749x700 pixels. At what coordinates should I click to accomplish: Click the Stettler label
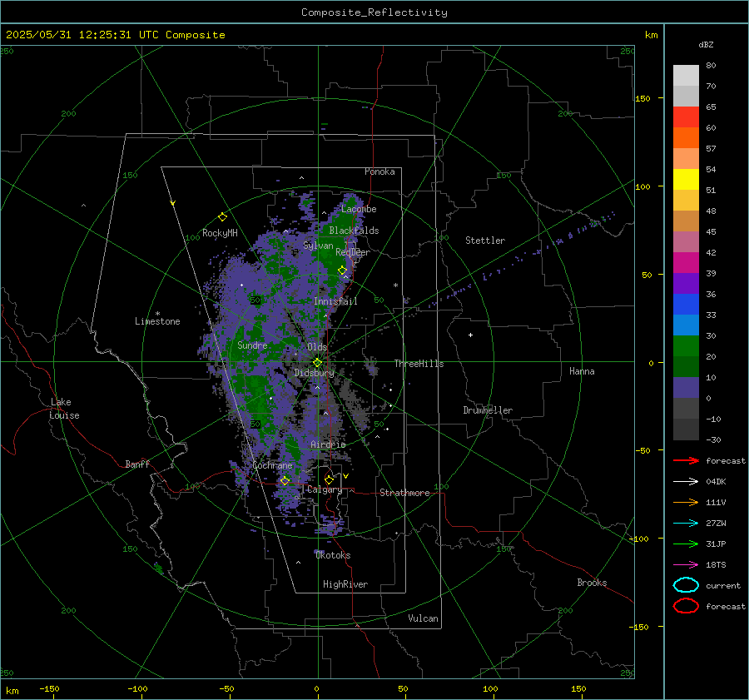click(485, 241)
